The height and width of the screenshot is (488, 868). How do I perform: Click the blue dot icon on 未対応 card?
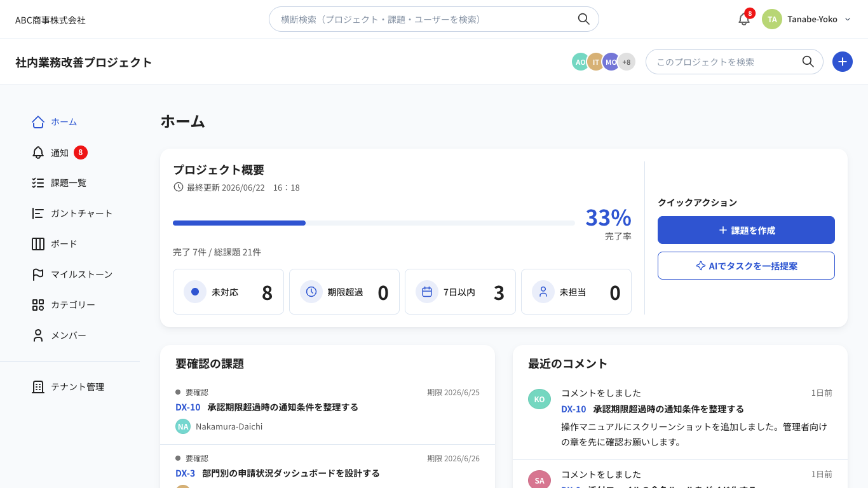[195, 292]
